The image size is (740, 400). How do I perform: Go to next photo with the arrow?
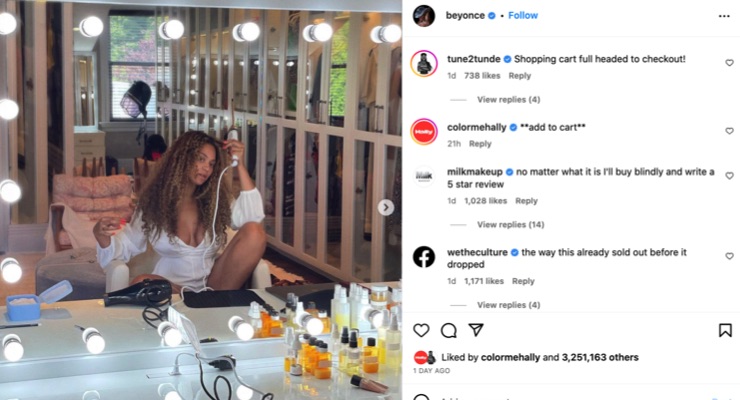point(386,207)
